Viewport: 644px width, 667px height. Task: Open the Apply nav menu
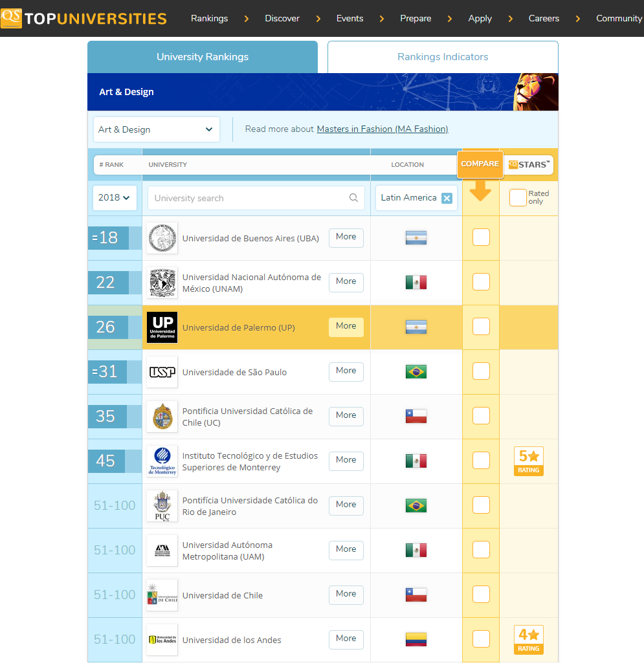pos(480,18)
